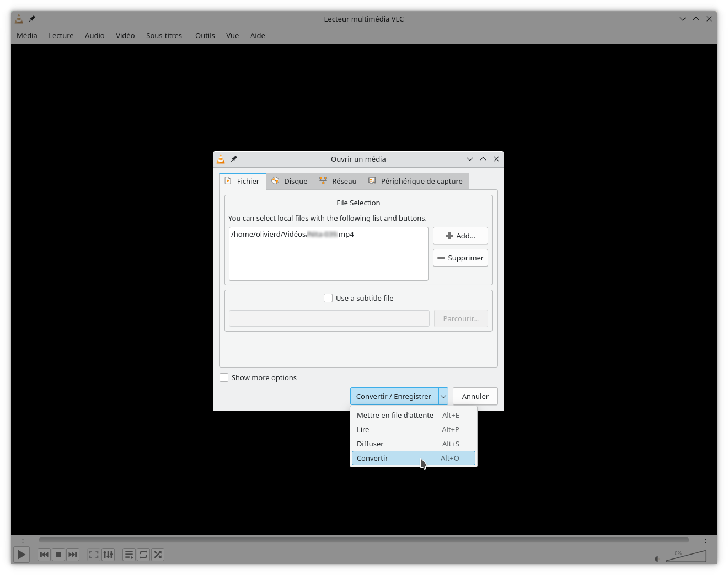Open the extended settings equalizer icon
The width and height of the screenshot is (728, 575).
click(x=108, y=555)
